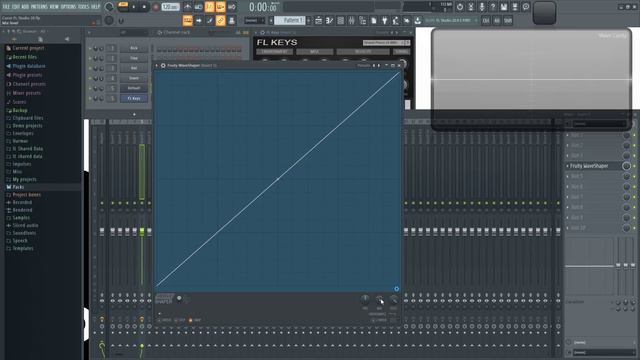The height and width of the screenshot is (360, 640).
Task: Open the TOOLS menu
Action: (83, 7)
